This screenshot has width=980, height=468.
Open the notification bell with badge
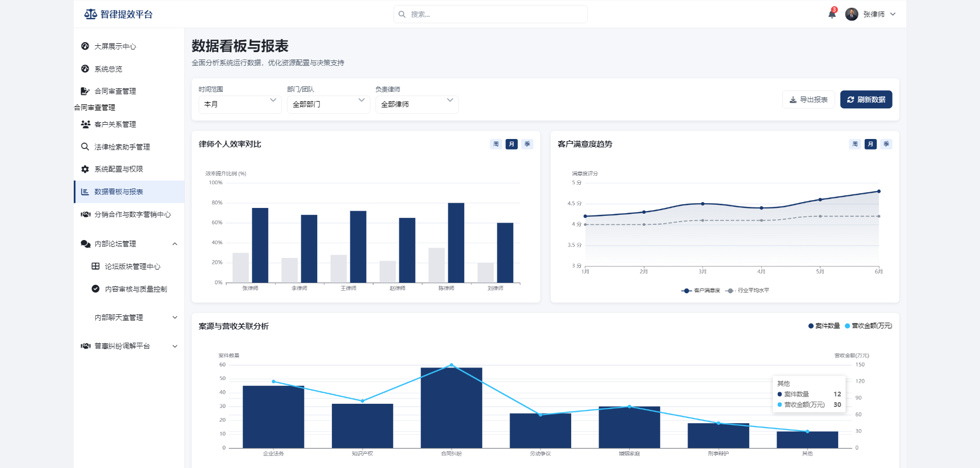pyautogui.click(x=832, y=14)
